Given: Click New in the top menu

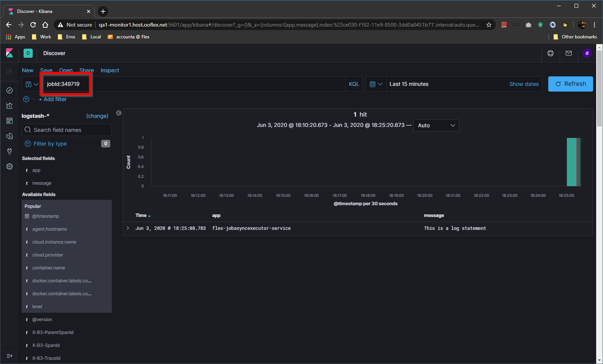Looking at the screenshot, I should click(x=27, y=70).
